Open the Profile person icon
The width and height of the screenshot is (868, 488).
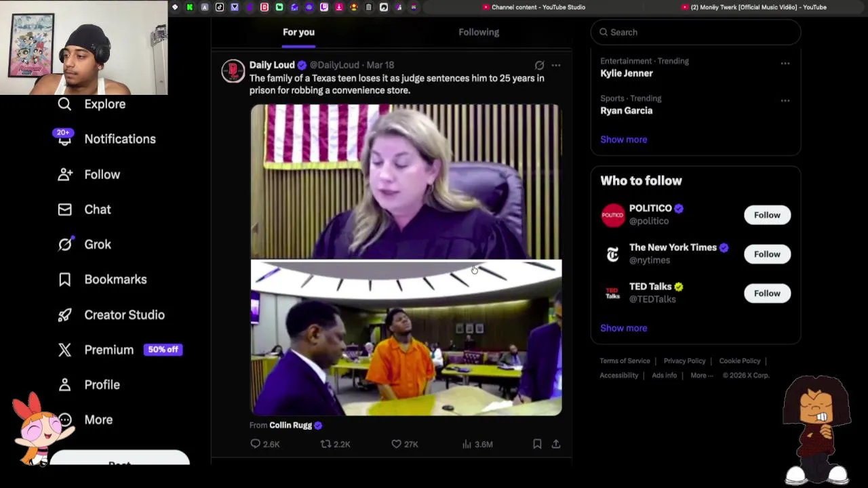tap(64, 384)
